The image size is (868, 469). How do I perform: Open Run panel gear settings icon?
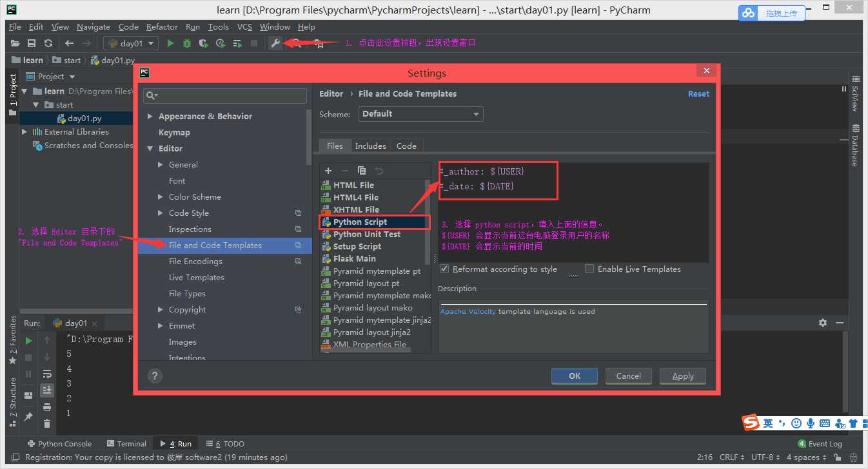click(822, 323)
